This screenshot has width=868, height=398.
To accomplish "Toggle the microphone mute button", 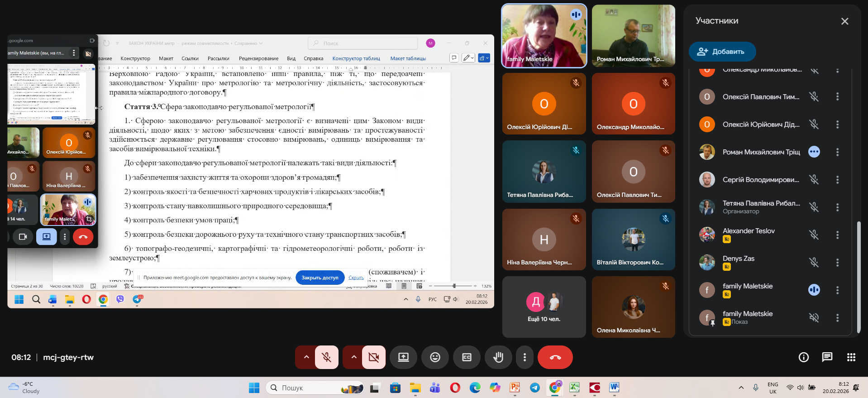I will 326,357.
